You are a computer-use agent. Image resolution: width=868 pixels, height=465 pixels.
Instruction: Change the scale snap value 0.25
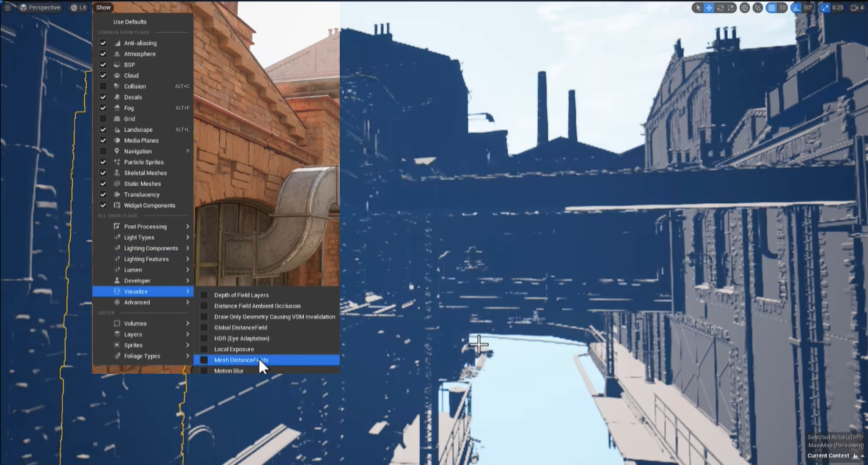coord(838,8)
